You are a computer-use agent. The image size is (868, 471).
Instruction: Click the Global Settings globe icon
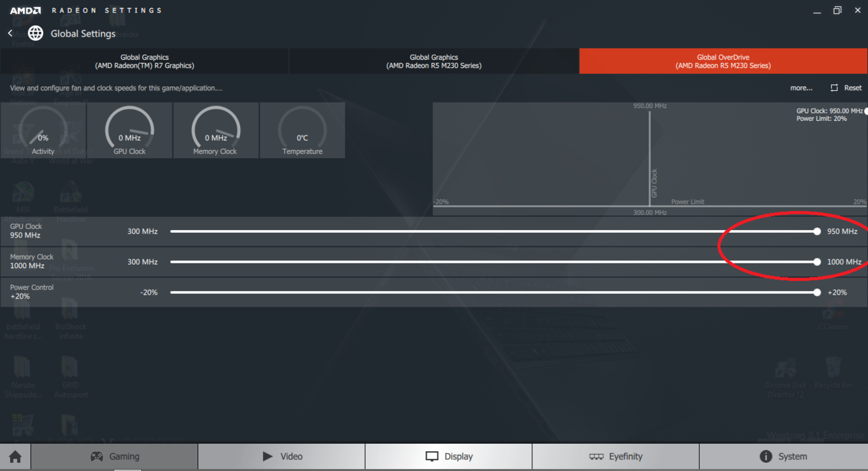click(x=35, y=33)
